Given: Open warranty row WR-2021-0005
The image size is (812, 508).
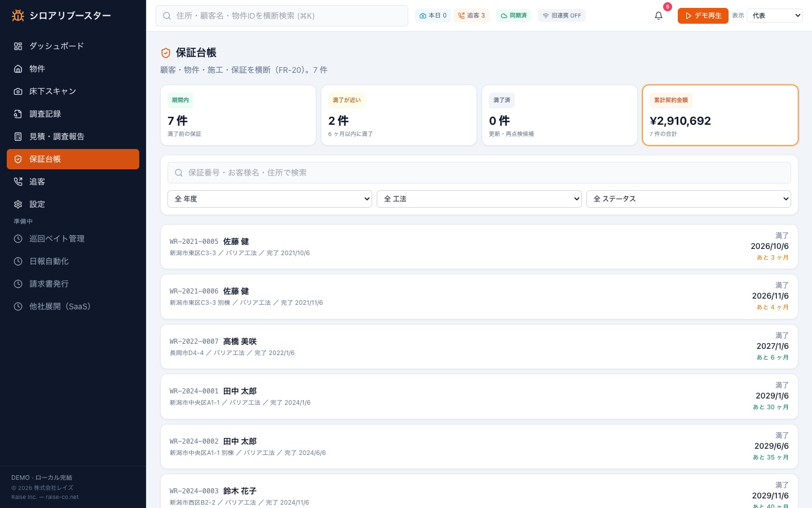Looking at the screenshot, I should tap(479, 247).
